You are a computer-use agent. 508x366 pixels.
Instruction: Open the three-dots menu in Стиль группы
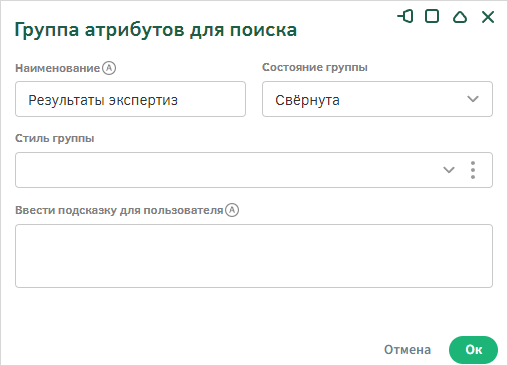(473, 170)
